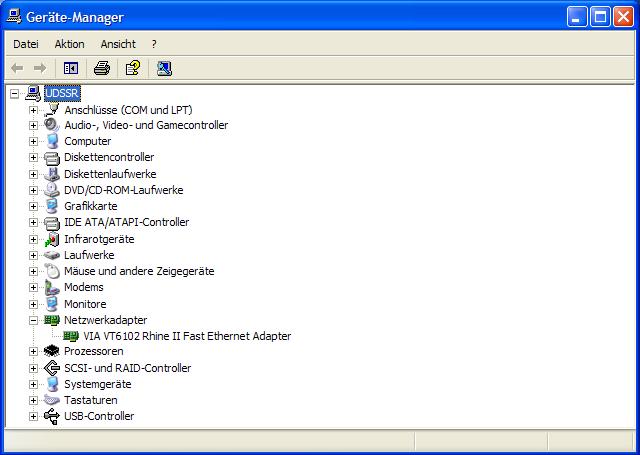
Task: Click the IDE ATA/ATAPI-Controller icon
Action: [52, 222]
